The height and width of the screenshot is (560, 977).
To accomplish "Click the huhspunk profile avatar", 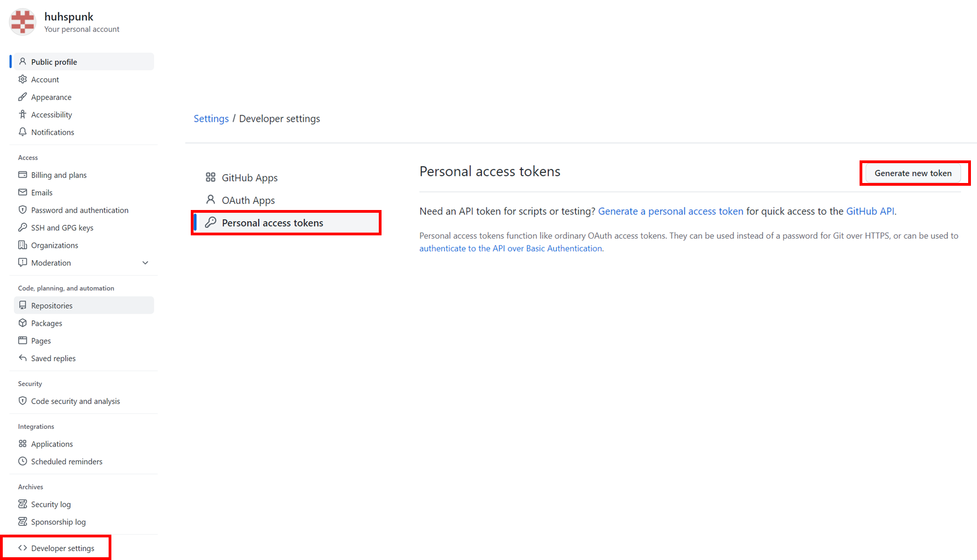I will coord(23,22).
